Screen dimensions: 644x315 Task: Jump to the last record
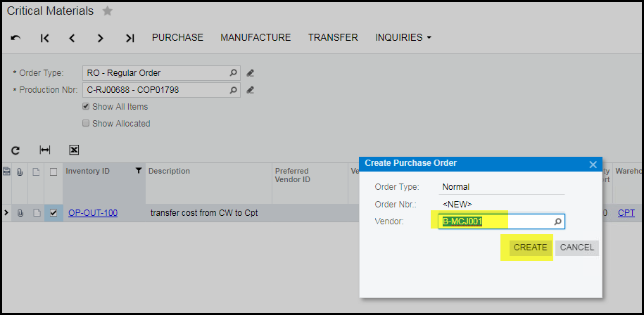[x=130, y=38]
